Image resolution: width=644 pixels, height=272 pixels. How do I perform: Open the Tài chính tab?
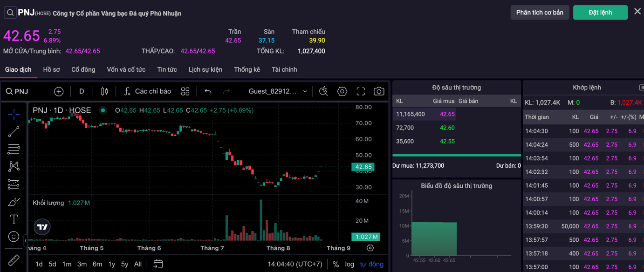pyautogui.click(x=284, y=69)
